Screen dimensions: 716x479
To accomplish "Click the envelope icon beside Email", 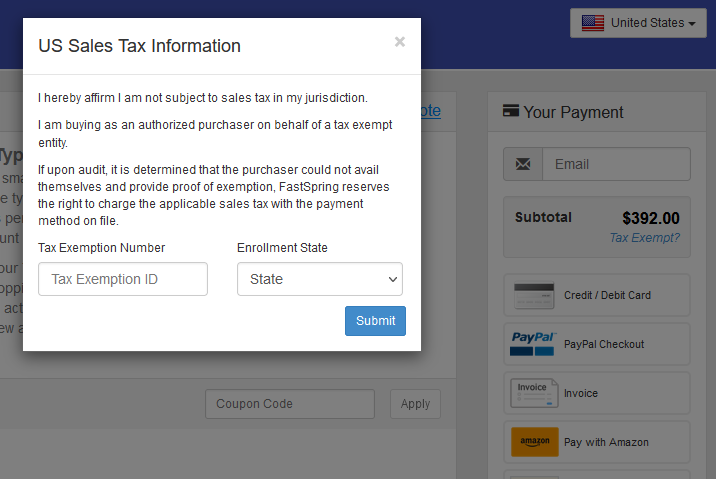I will click(523, 164).
